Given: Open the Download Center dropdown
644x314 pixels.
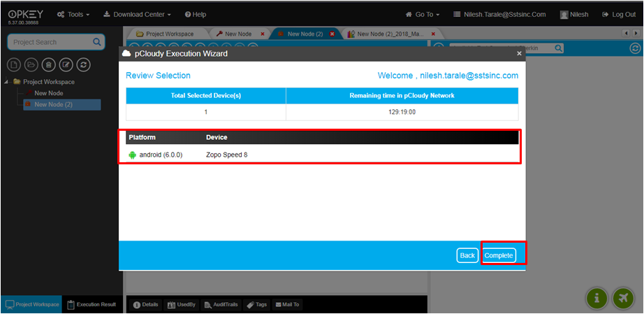Looking at the screenshot, I should (137, 15).
